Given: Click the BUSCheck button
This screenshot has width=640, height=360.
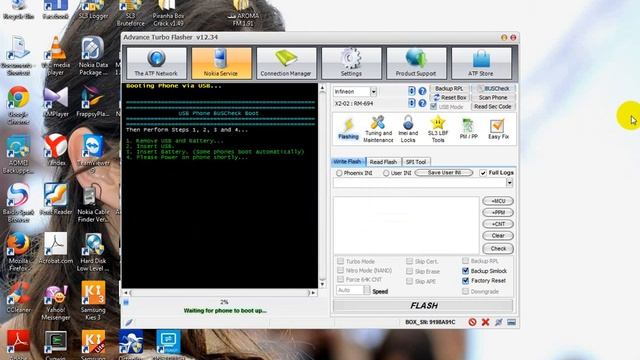Looking at the screenshot, I should tap(493, 89).
